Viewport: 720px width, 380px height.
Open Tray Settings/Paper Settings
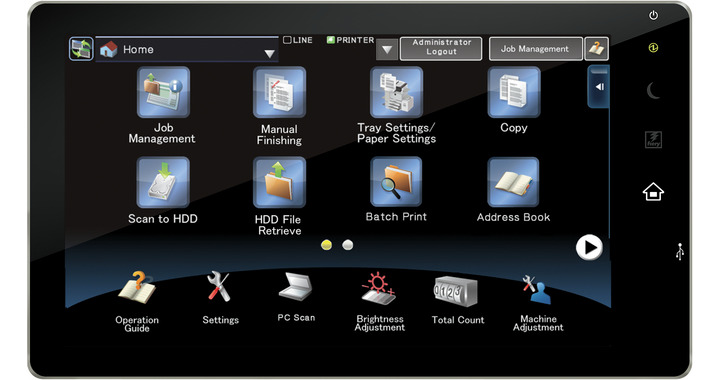[396, 92]
